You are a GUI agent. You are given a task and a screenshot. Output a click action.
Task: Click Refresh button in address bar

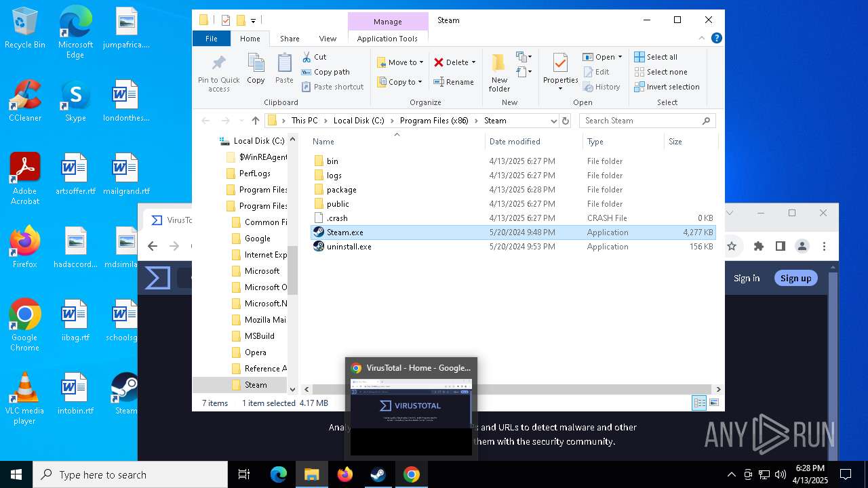pyautogui.click(x=566, y=121)
